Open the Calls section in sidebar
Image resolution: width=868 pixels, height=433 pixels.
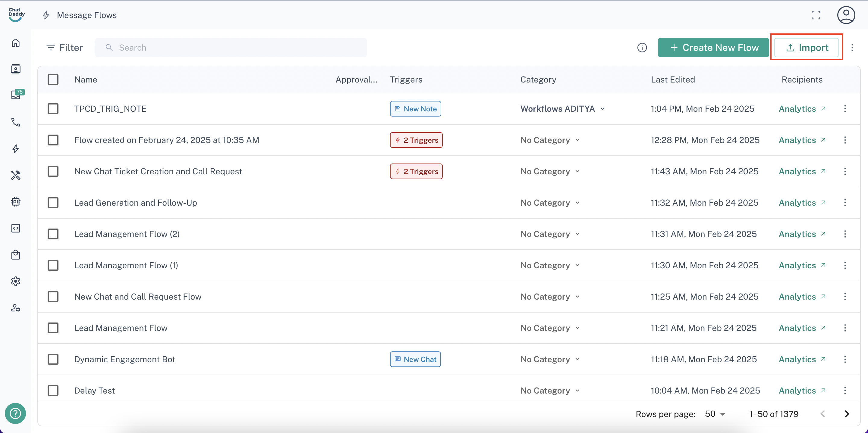point(16,122)
